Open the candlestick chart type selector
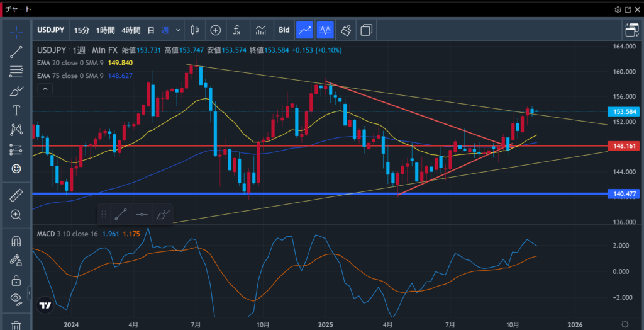 tap(194, 30)
